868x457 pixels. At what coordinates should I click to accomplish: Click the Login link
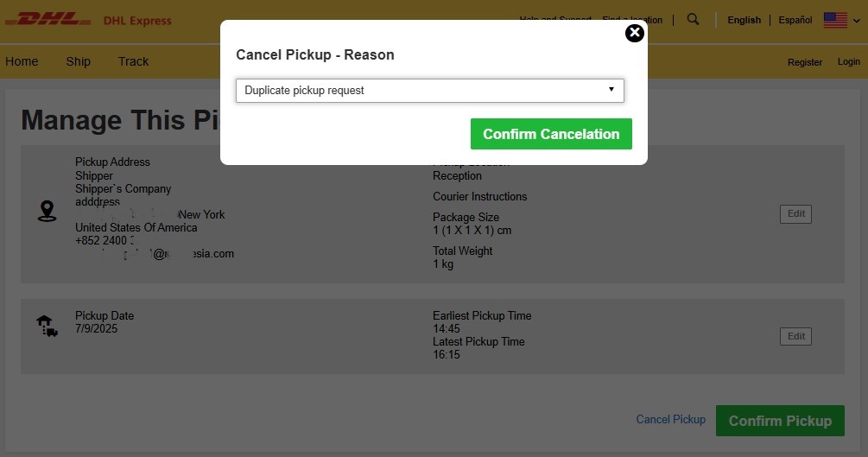coord(848,61)
